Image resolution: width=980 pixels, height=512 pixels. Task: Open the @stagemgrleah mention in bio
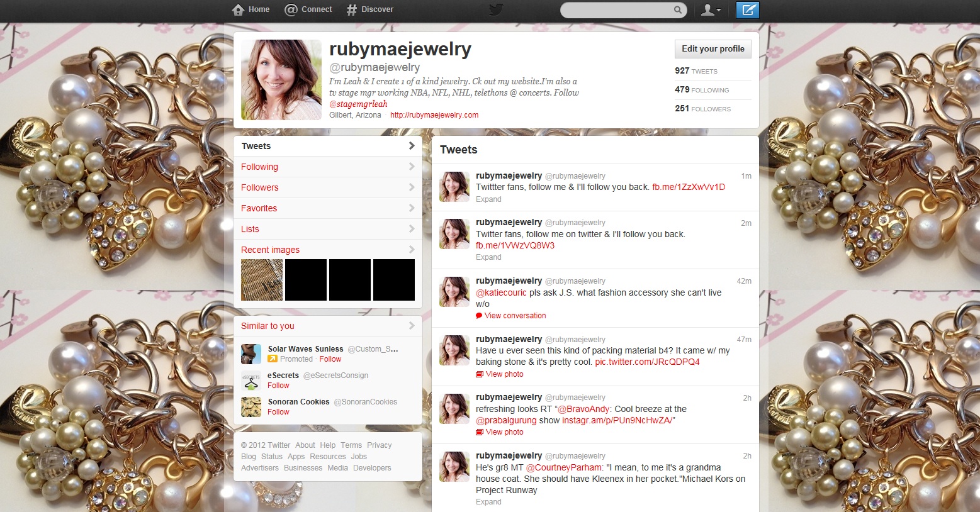[358, 104]
